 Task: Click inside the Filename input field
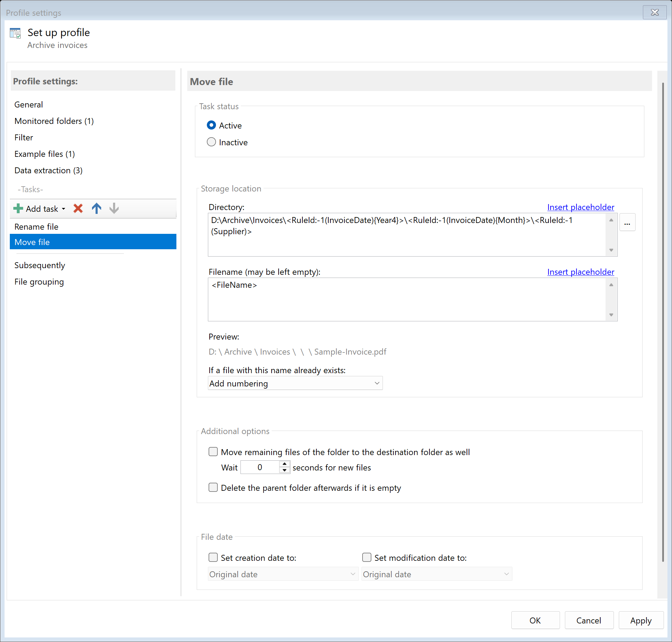coord(385,299)
